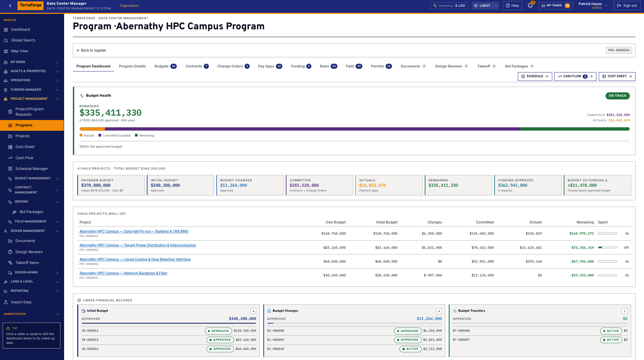Viewport: 644px width, 360px height.
Task: Open Map View icon in sidebar
Action: pos(6,51)
